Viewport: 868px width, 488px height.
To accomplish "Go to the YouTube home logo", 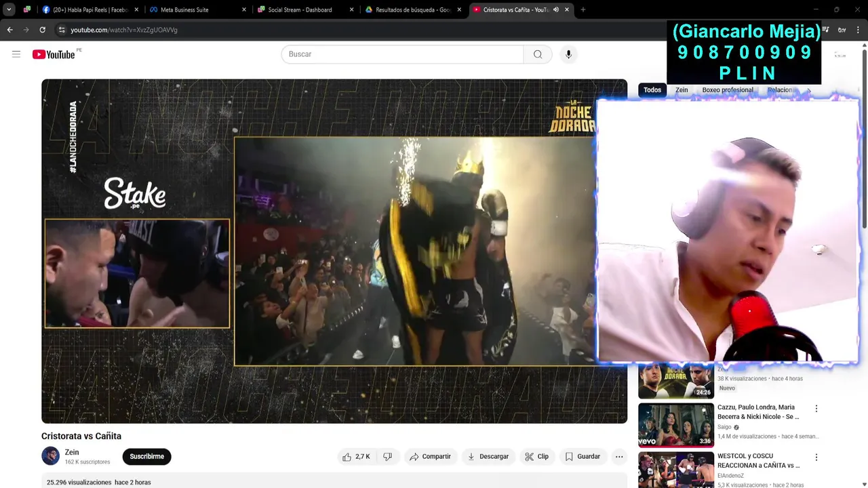I will (54, 54).
